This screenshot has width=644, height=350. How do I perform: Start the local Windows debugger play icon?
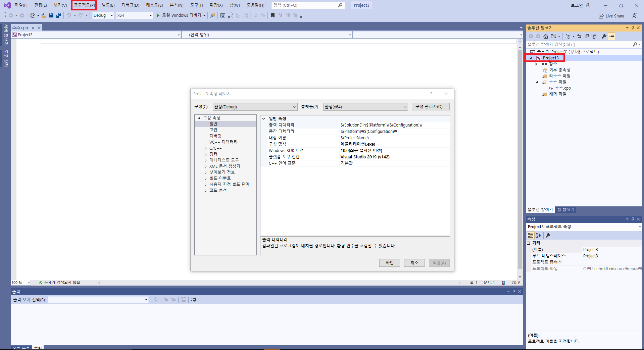point(158,15)
